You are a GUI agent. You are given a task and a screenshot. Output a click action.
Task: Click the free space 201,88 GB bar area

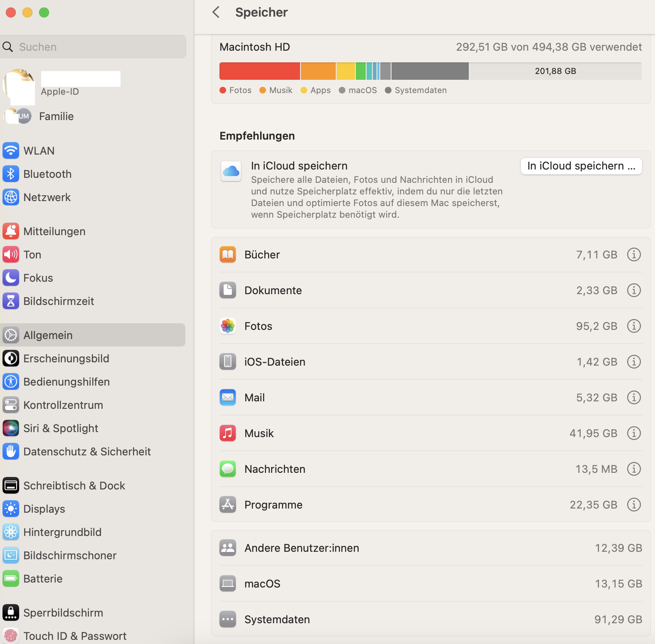[x=555, y=71]
